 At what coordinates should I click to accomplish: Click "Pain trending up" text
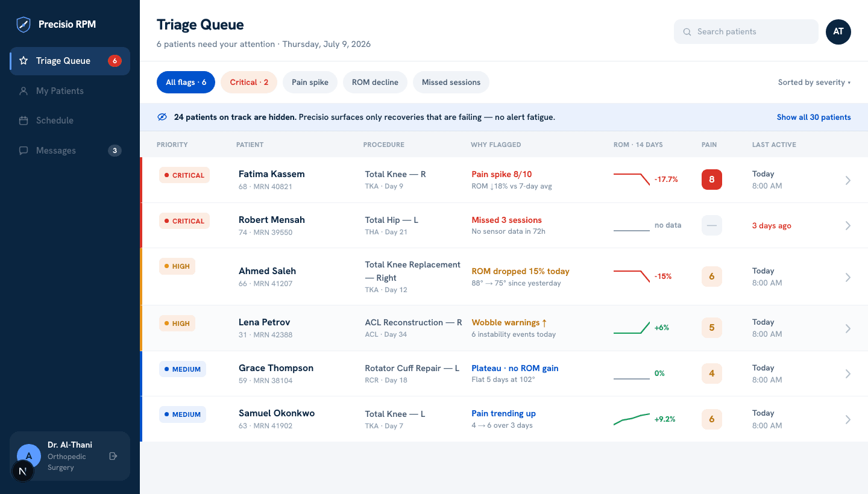pyautogui.click(x=503, y=413)
